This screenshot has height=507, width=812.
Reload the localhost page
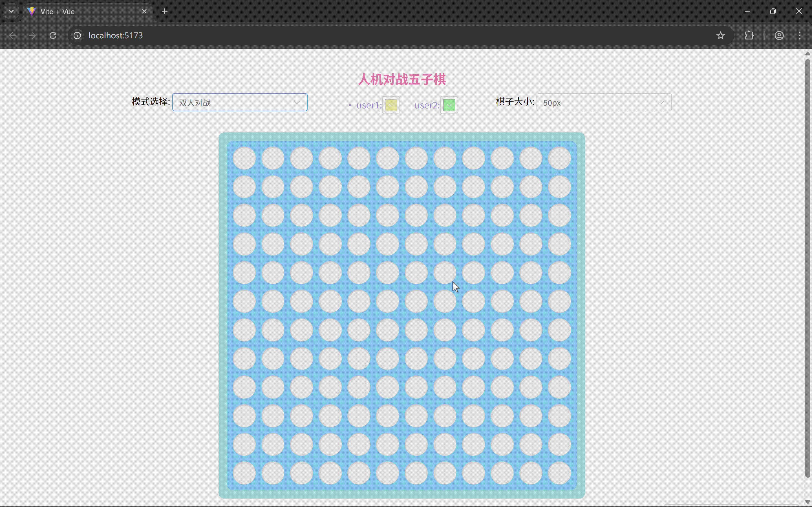point(53,35)
